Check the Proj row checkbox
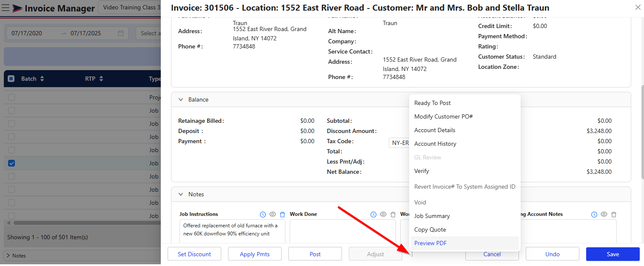644x266 pixels. [11, 97]
